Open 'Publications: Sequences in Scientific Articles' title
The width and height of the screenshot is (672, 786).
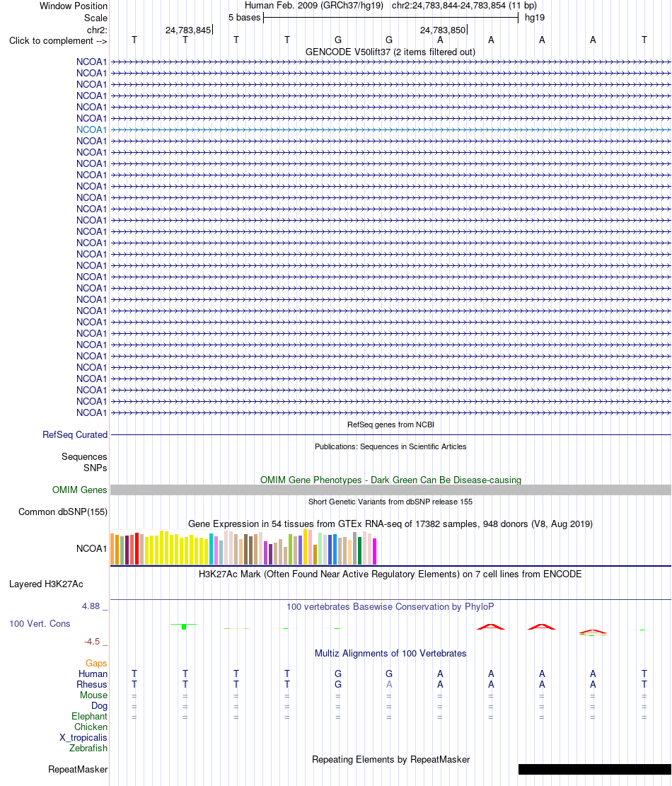point(390,446)
